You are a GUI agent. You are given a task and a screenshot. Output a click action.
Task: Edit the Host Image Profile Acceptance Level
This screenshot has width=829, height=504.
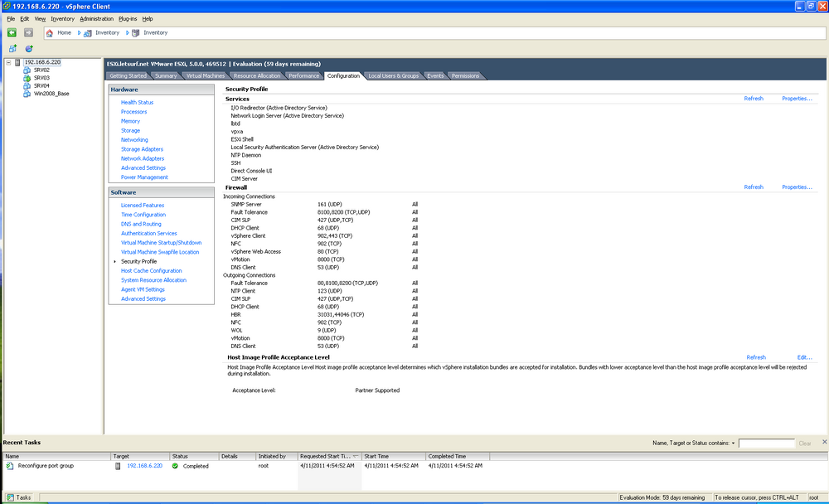tap(804, 357)
